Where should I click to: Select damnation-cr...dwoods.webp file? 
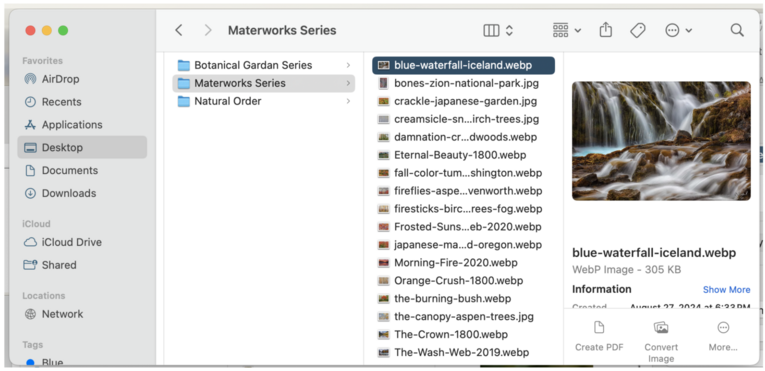tap(463, 137)
